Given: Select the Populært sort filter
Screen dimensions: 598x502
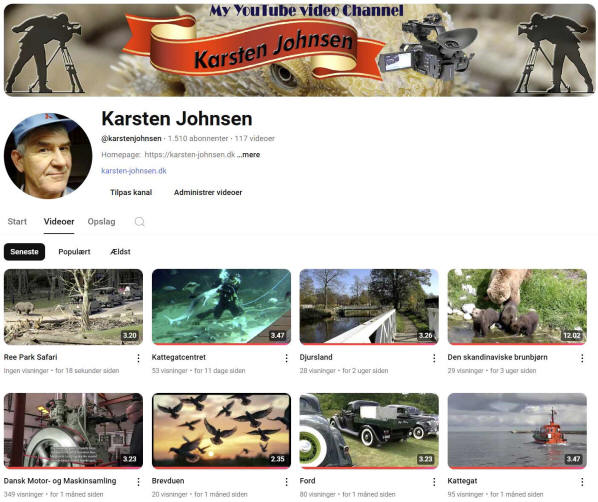Looking at the screenshot, I should [74, 252].
